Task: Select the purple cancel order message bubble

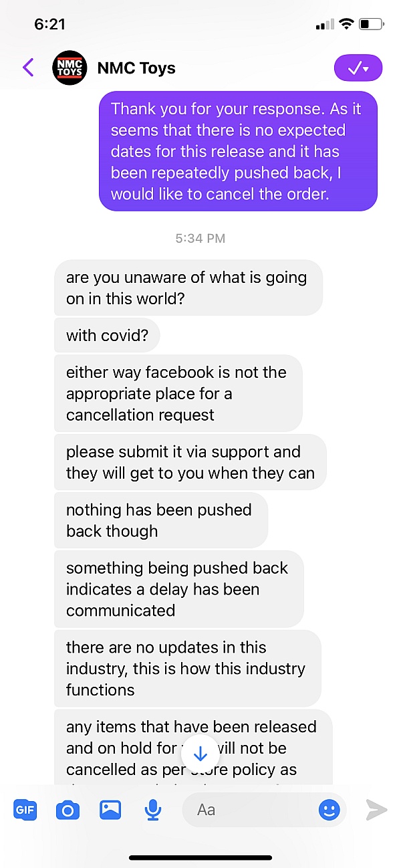Action: tap(239, 151)
